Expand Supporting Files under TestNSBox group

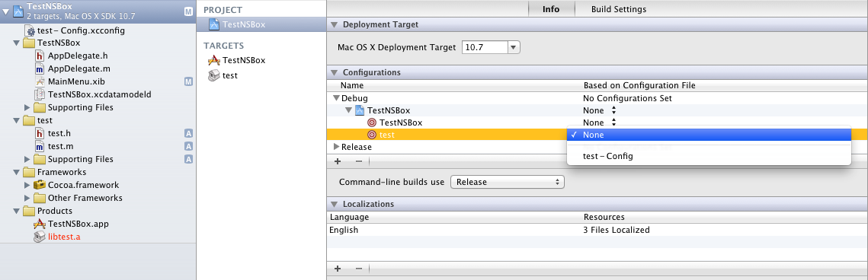pos(27,107)
